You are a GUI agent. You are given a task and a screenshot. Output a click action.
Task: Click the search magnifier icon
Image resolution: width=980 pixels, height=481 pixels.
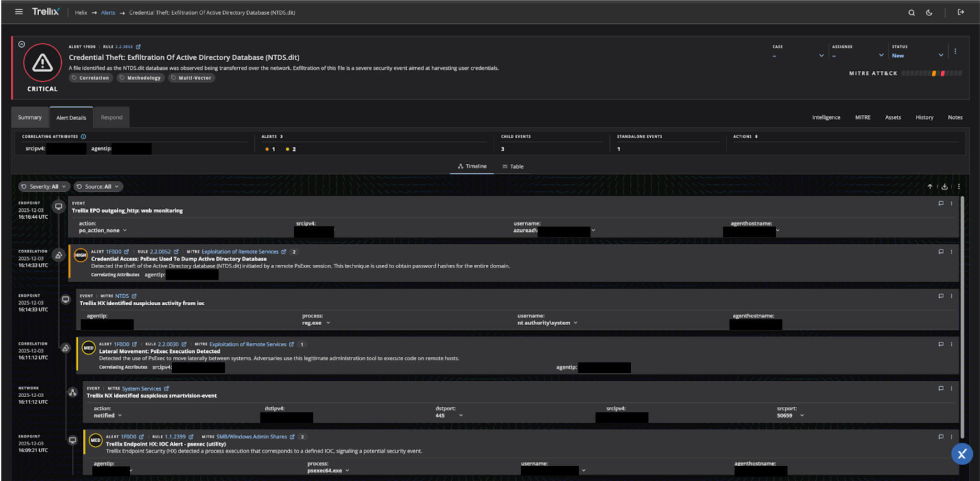click(911, 13)
